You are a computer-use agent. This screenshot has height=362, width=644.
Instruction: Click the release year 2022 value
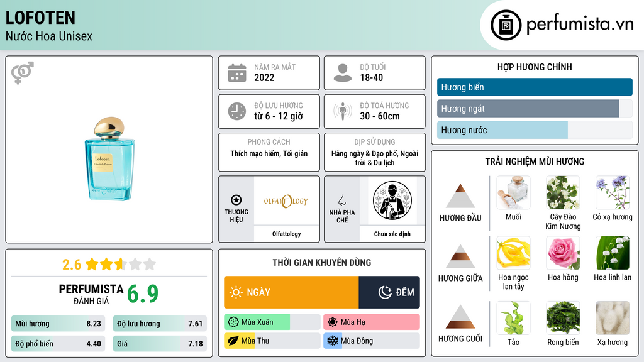264,77
